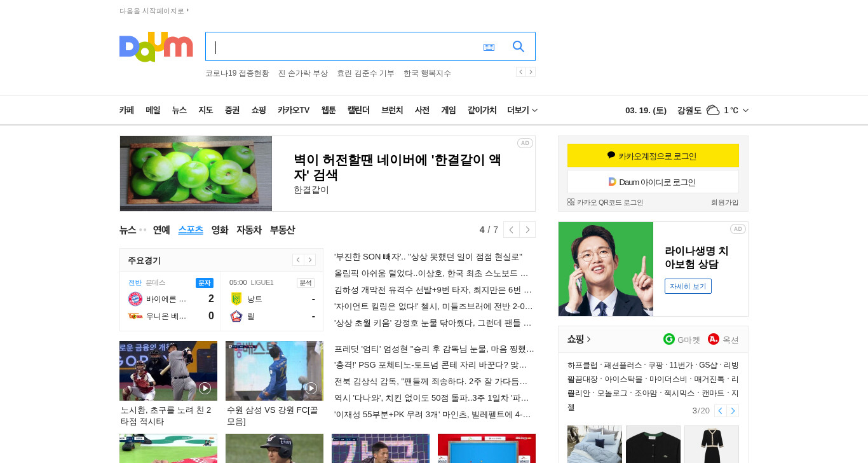This screenshot has height=463, width=868.
Task: Click the magnifier search button
Action: (x=519, y=46)
